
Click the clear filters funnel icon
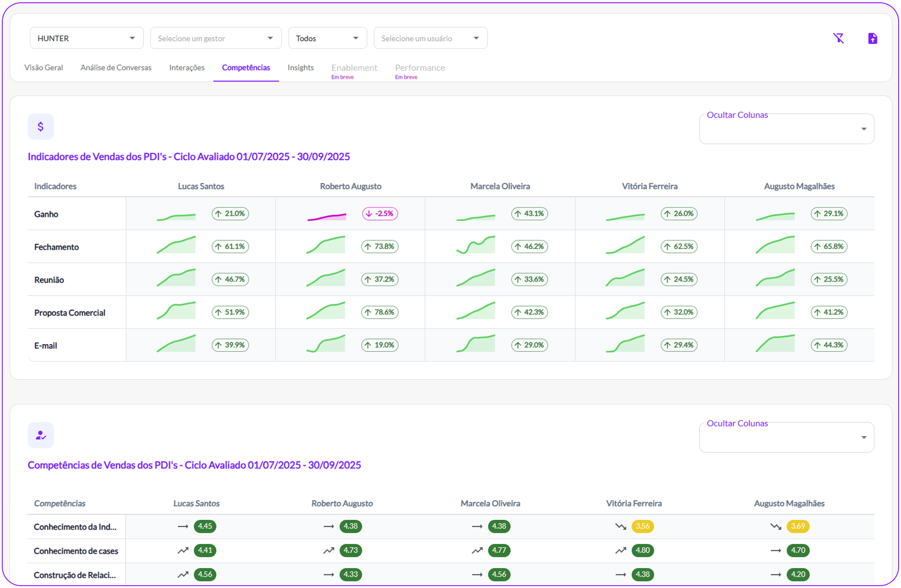tap(838, 38)
